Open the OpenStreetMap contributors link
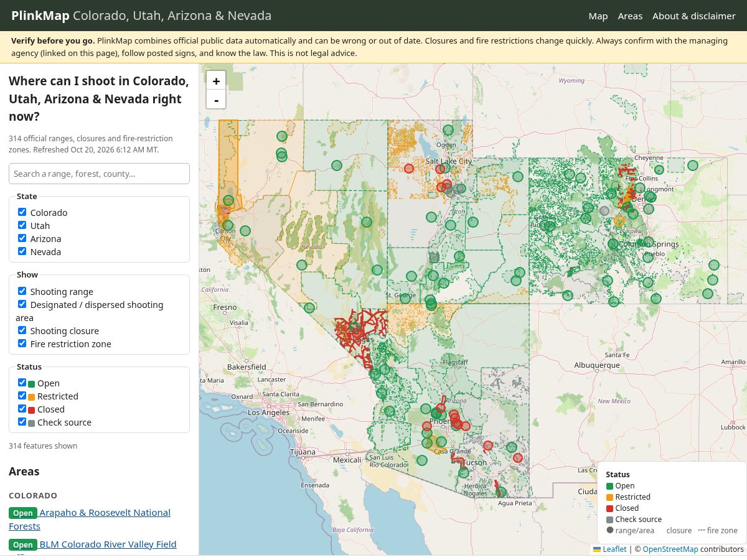Image resolution: width=747 pixels, height=560 pixels. [670, 549]
